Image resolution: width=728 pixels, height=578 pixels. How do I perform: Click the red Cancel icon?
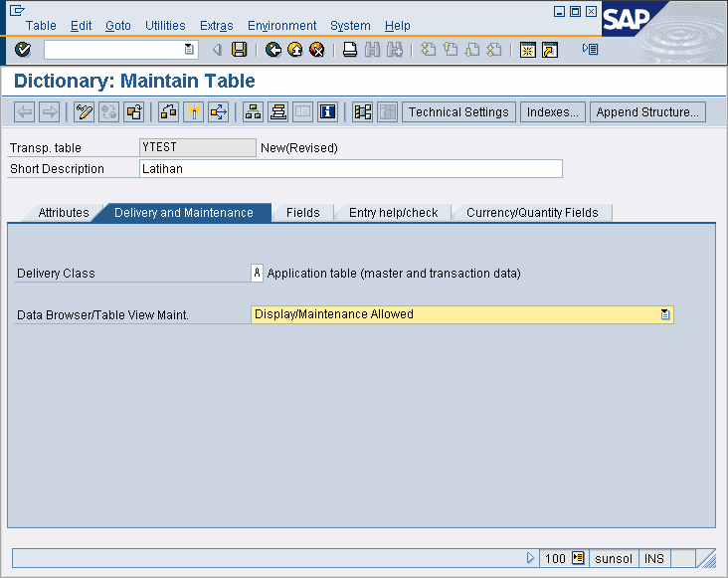tap(316, 49)
